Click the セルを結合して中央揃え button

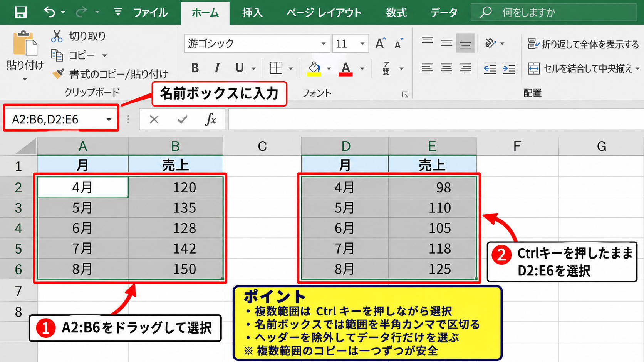coord(580,68)
